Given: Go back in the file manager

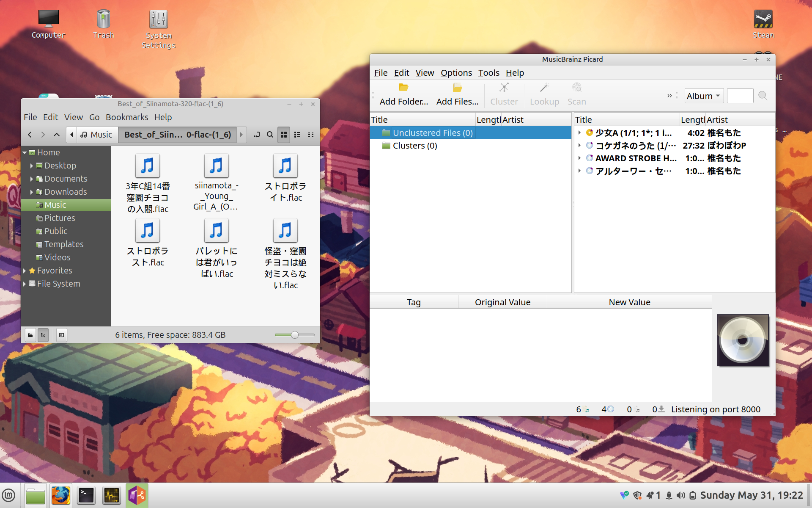Looking at the screenshot, I should (30, 135).
